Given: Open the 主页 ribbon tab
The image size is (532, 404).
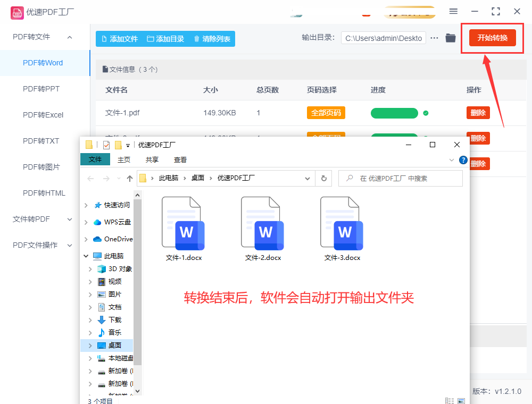Looking at the screenshot, I should [x=124, y=159].
